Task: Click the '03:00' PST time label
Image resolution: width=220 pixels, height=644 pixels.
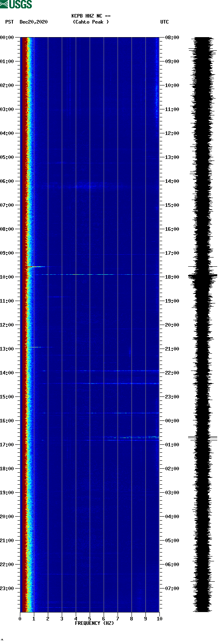Action: 7,109
